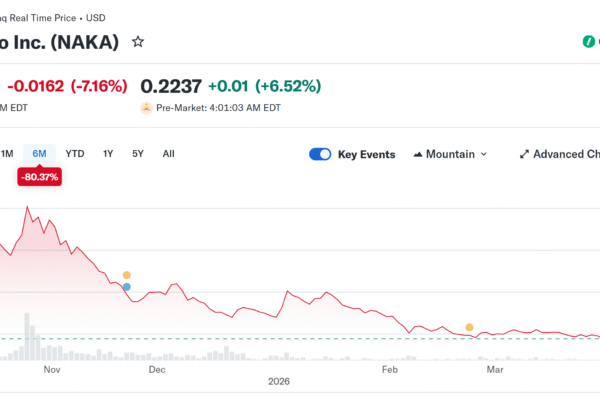Click the Key Events label text
The height and width of the screenshot is (400, 600).
(x=366, y=154)
